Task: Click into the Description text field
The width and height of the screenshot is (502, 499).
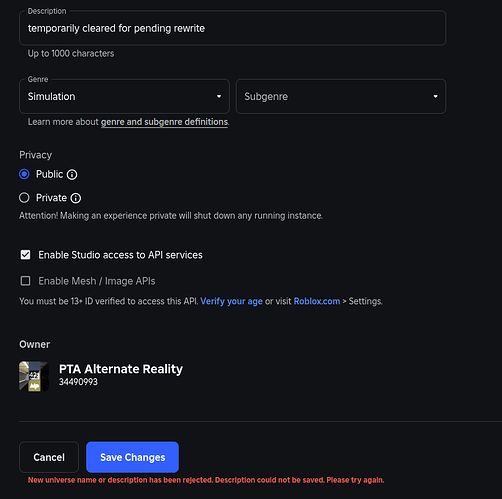Action: click(232, 28)
